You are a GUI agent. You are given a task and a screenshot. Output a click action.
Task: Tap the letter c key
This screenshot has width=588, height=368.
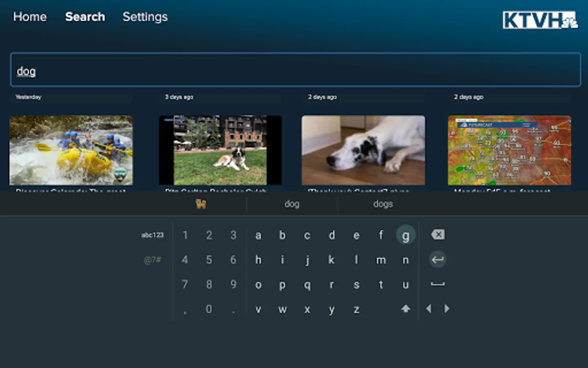(x=307, y=236)
